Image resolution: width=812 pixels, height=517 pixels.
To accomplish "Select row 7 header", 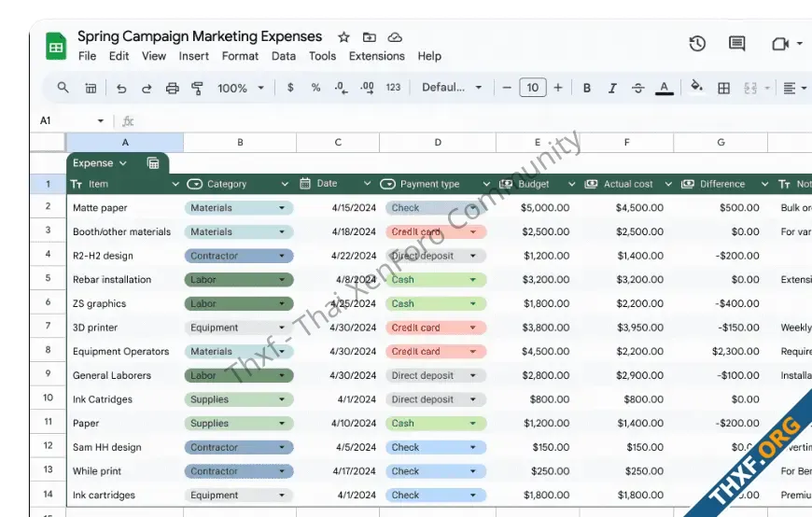I will pos(48,326).
